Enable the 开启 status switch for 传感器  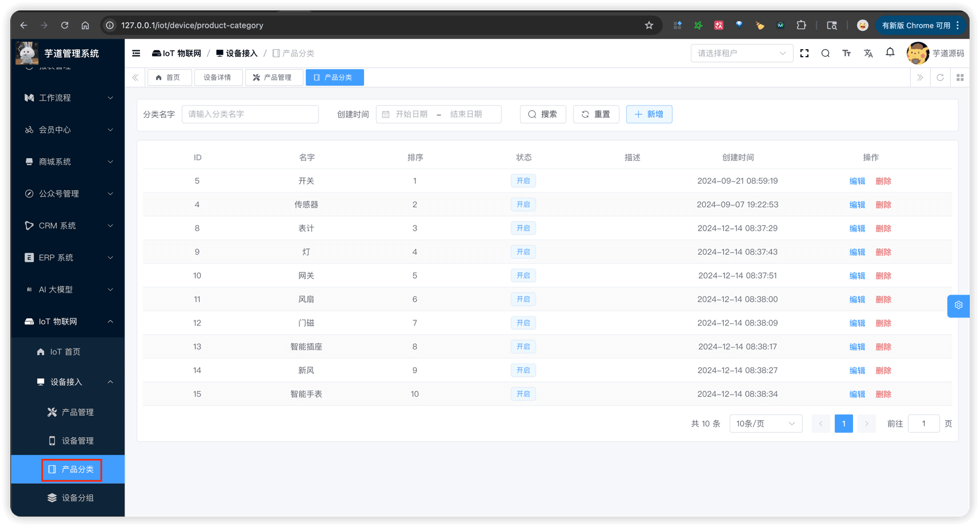[x=523, y=204]
